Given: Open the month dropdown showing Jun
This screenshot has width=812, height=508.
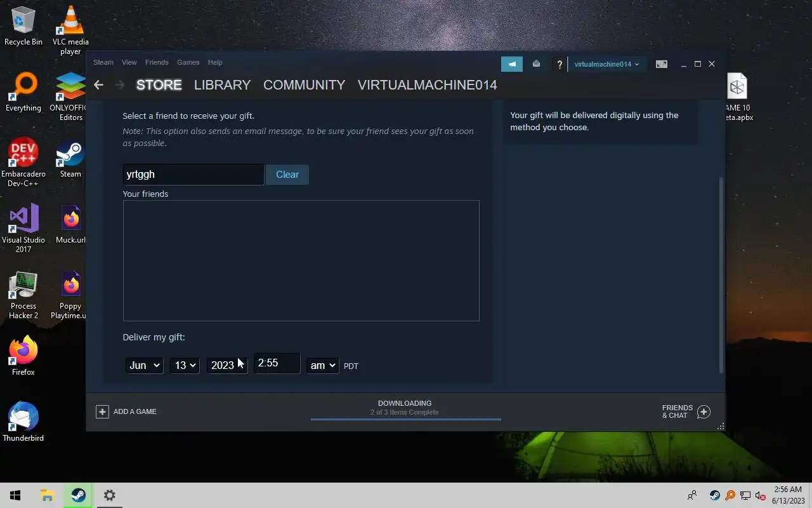Looking at the screenshot, I should point(144,365).
